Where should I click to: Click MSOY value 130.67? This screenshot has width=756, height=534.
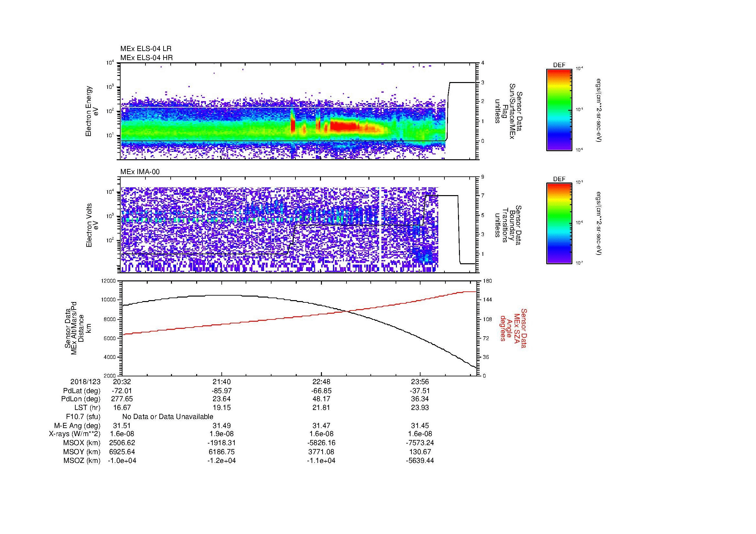click(x=420, y=452)
